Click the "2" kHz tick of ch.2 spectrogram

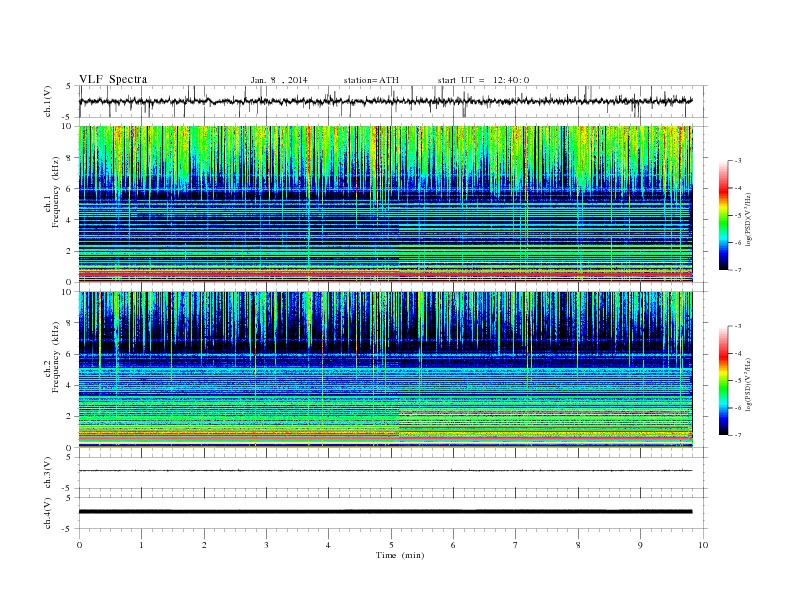pos(69,417)
